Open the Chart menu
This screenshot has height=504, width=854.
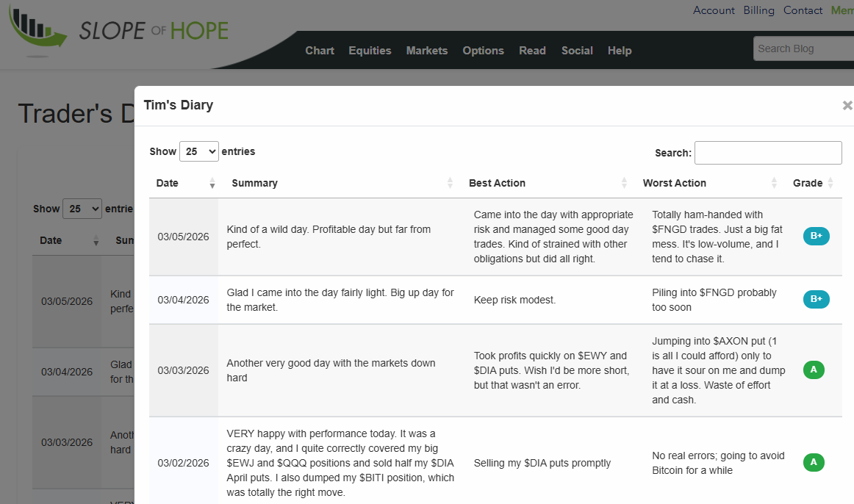tap(320, 51)
